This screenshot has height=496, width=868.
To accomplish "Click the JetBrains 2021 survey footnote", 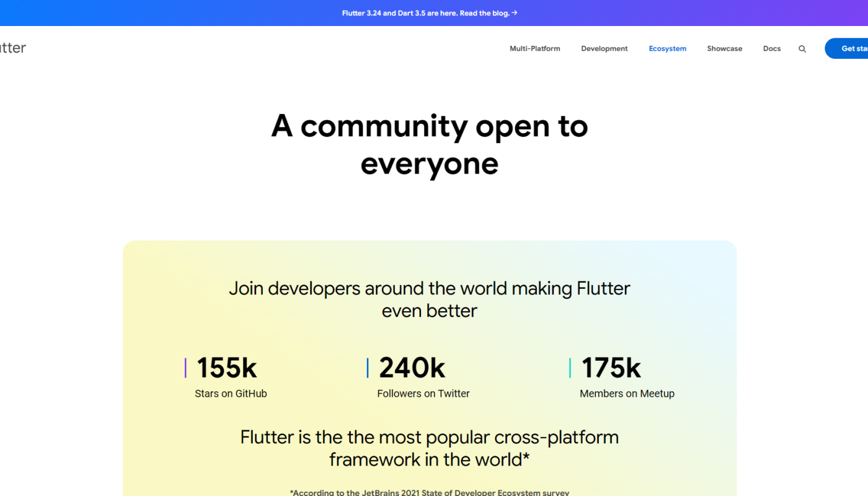I will [x=430, y=492].
